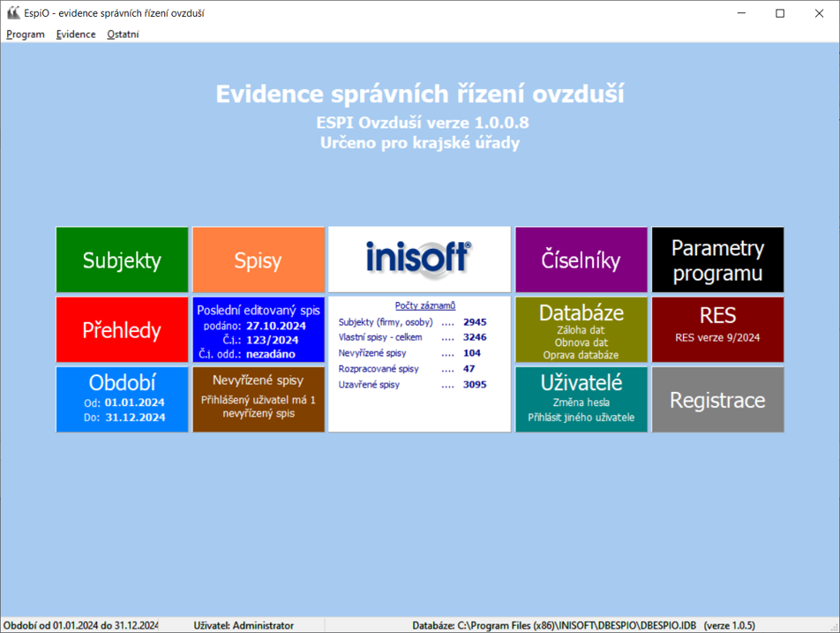
Task: Click the Počty záznamů underlined heading
Action: coord(425,305)
